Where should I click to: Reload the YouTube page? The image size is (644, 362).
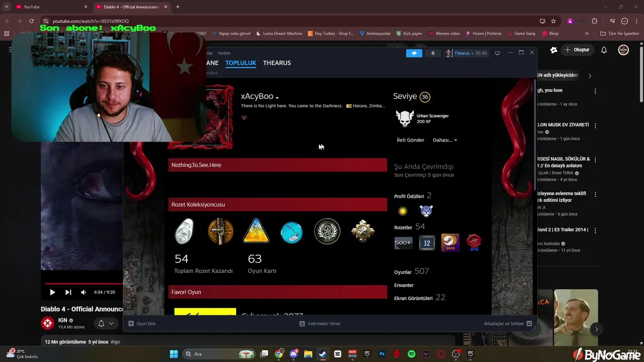point(31,21)
